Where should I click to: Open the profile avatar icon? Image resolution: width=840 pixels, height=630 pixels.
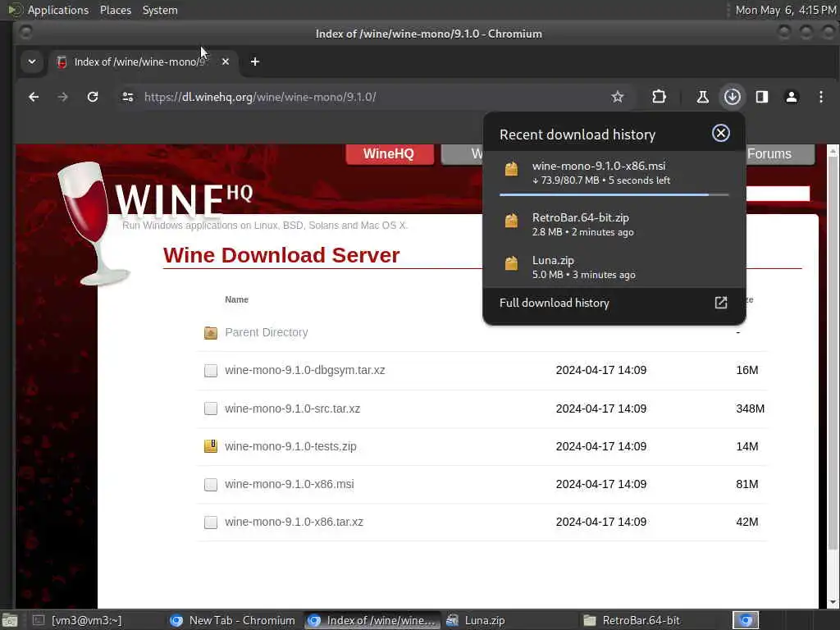point(792,97)
